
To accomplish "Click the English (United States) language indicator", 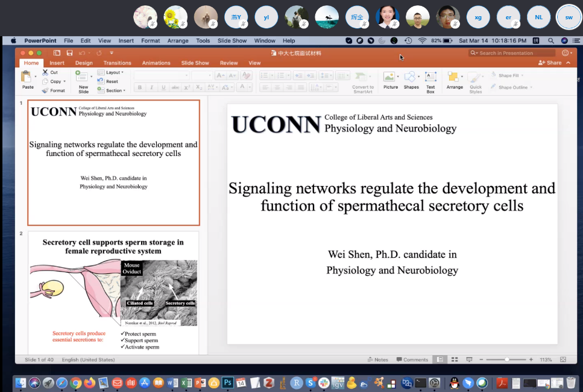I will 88,359.
